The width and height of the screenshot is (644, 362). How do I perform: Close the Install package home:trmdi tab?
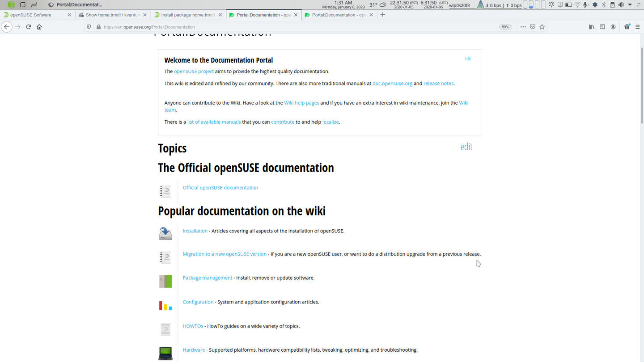(x=220, y=15)
